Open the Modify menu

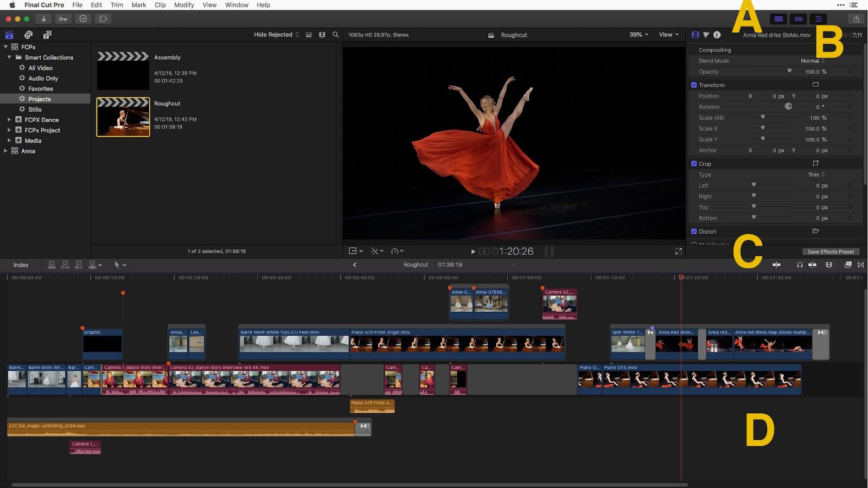pos(184,5)
